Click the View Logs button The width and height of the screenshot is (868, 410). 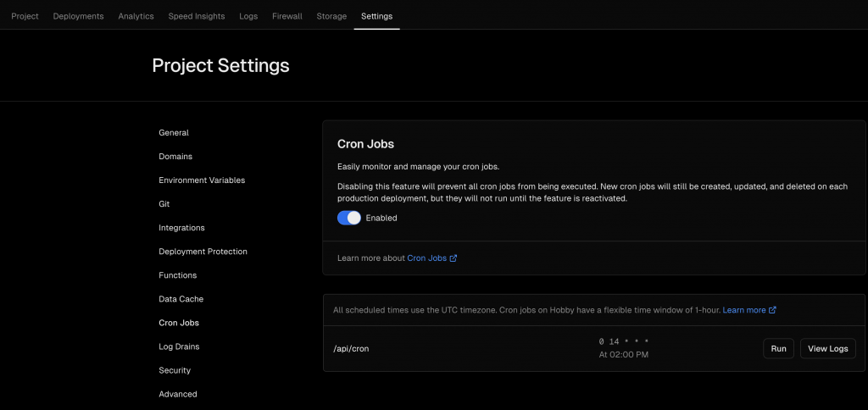828,348
